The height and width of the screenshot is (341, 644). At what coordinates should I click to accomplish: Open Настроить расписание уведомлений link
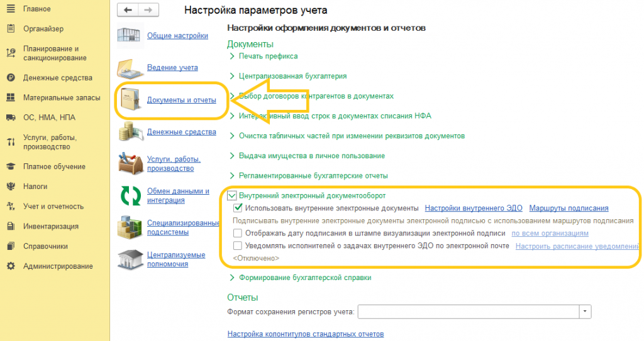[577, 246]
